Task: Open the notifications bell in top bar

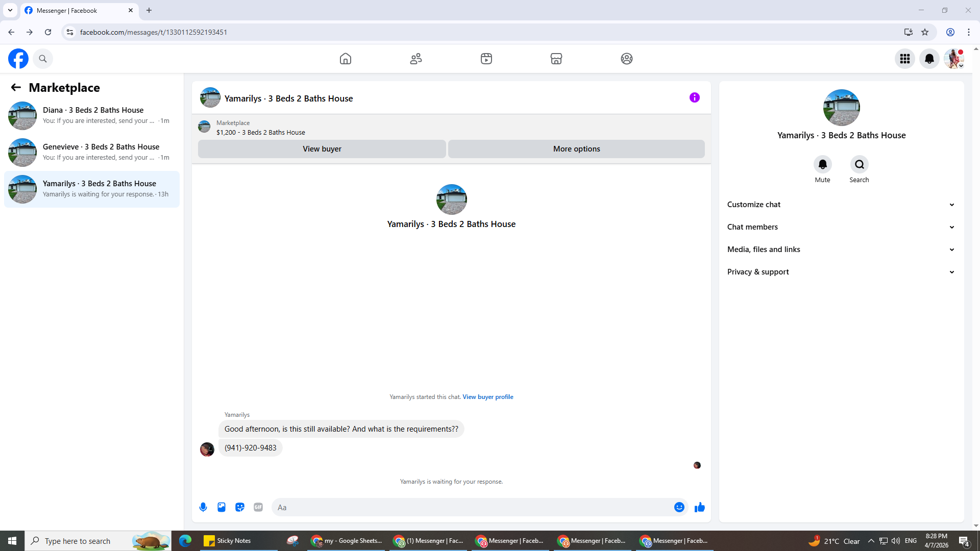Action: point(929,59)
